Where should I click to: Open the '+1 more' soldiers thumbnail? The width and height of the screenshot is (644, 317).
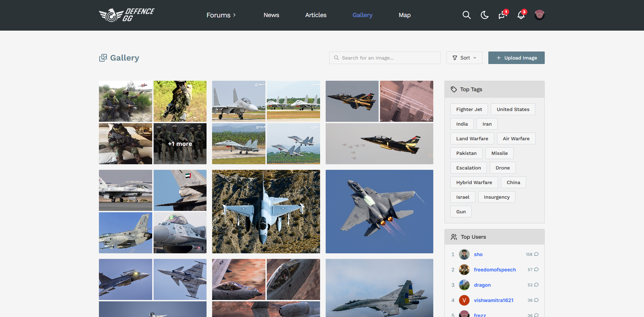[180, 144]
